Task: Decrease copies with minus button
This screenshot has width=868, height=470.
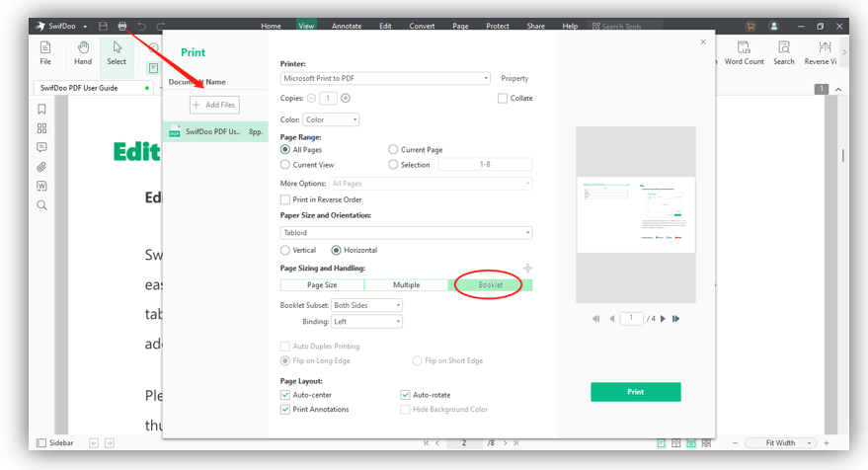Action: coord(311,98)
